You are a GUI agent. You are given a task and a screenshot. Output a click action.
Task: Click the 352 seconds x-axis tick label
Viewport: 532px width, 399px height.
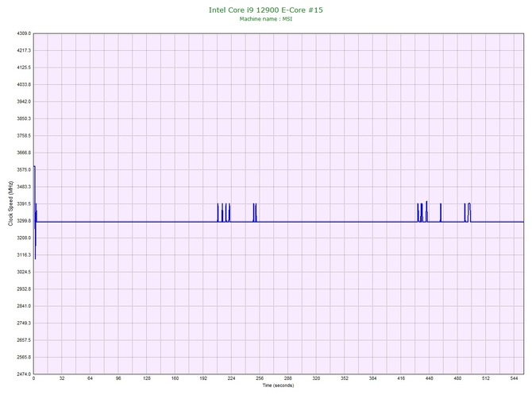point(345,378)
